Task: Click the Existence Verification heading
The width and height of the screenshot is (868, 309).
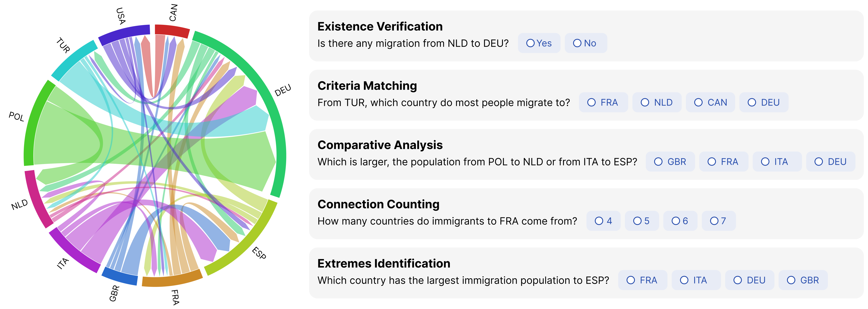Action: pyautogui.click(x=380, y=26)
